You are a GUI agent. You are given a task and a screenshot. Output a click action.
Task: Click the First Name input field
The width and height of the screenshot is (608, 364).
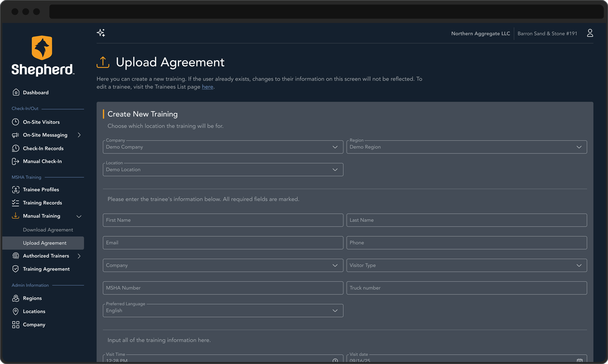pyautogui.click(x=223, y=220)
